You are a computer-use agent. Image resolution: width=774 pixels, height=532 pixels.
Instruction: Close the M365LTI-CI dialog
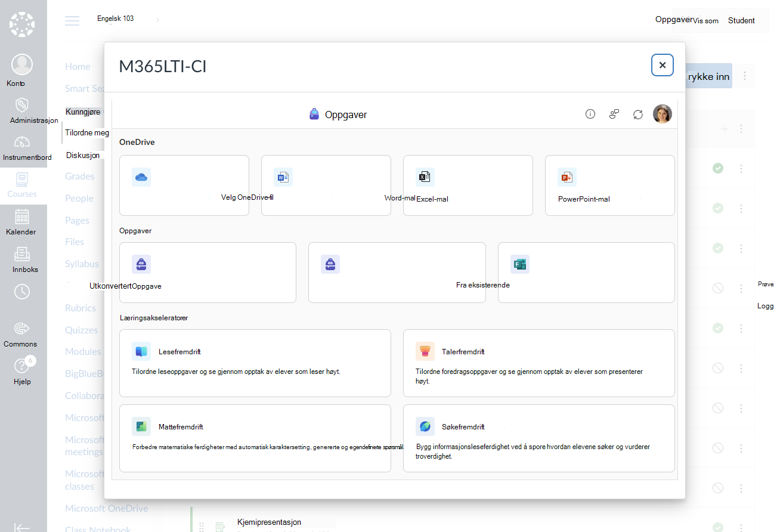pos(662,65)
